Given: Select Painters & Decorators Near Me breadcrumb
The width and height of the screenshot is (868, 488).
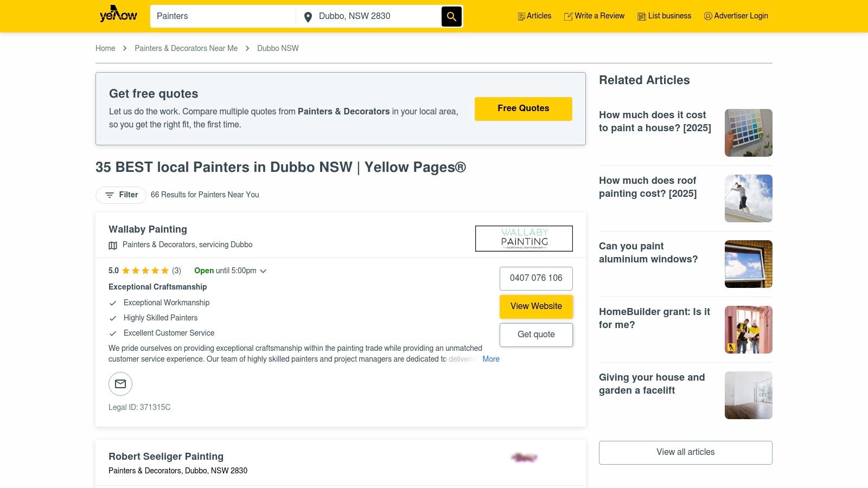Looking at the screenshot, I should (186, 48).
